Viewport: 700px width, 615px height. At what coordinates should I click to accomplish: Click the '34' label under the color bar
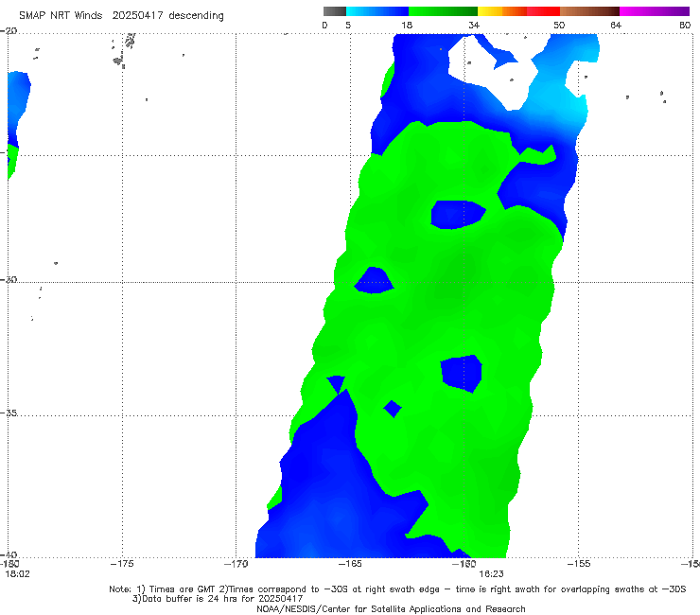(x=474, y=26)
